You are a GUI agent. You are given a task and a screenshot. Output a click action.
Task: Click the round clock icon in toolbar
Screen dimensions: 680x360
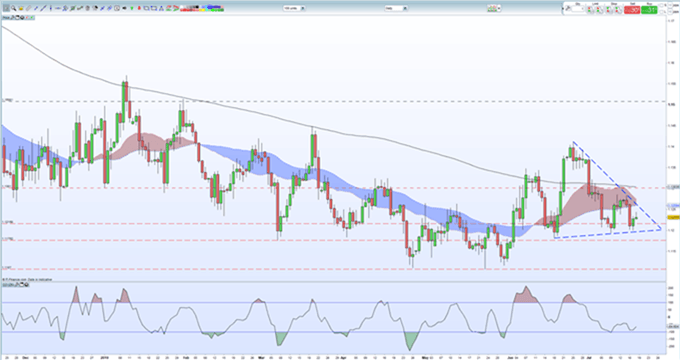pyautogui.click(x=117, y=8)
